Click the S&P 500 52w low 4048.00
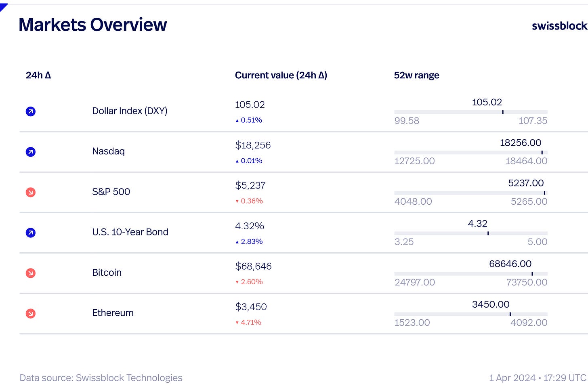 [x=413, y=201]
